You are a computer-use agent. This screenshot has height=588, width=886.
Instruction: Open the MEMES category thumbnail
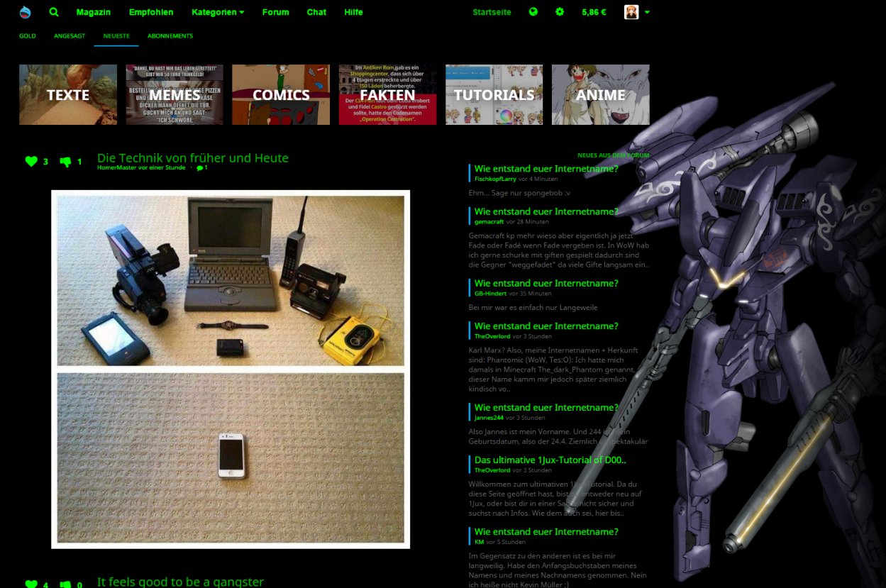(175, 95)
